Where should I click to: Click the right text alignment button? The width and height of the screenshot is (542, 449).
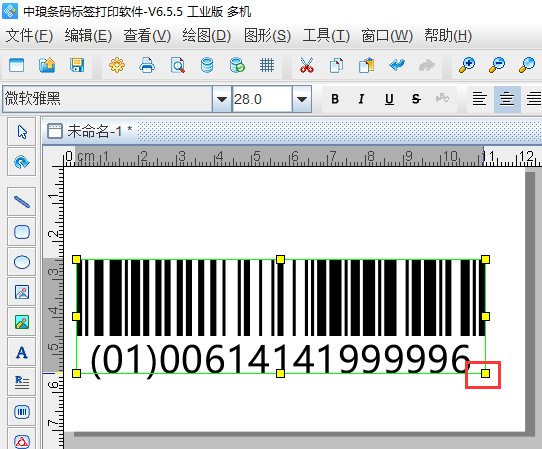[x=533, y=99]
